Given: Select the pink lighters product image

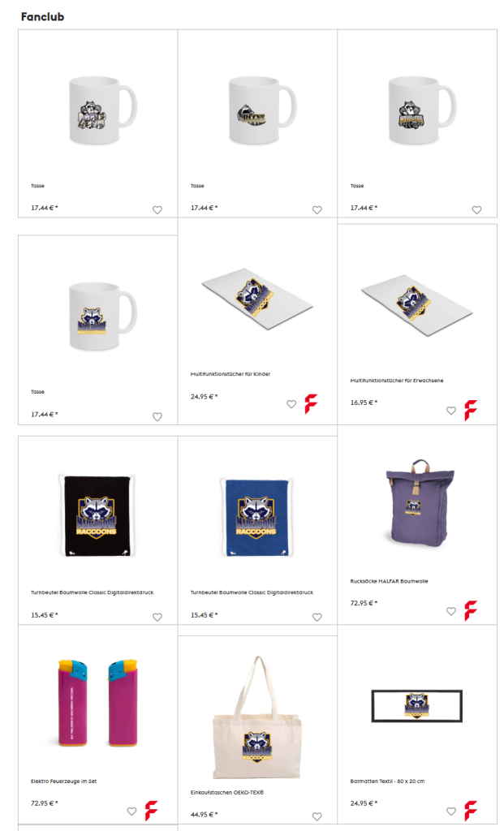Looking at the screenshot, I should (98, 703).
